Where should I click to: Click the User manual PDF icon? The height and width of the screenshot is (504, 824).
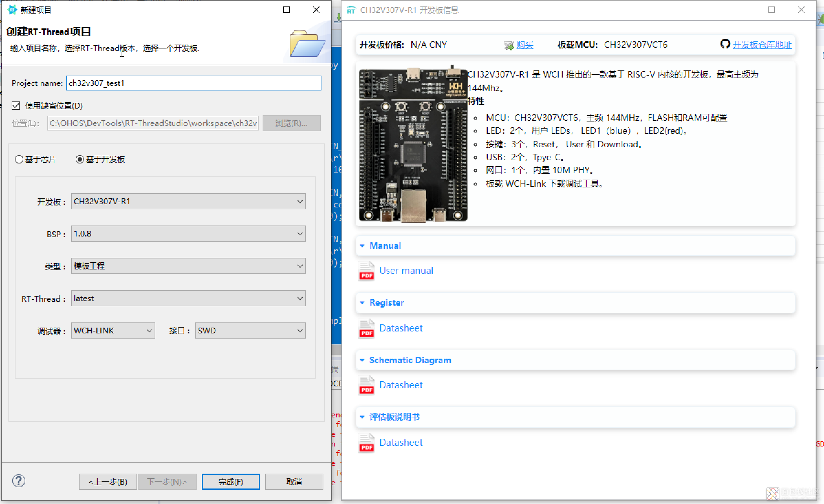click(x=366, y=271)
